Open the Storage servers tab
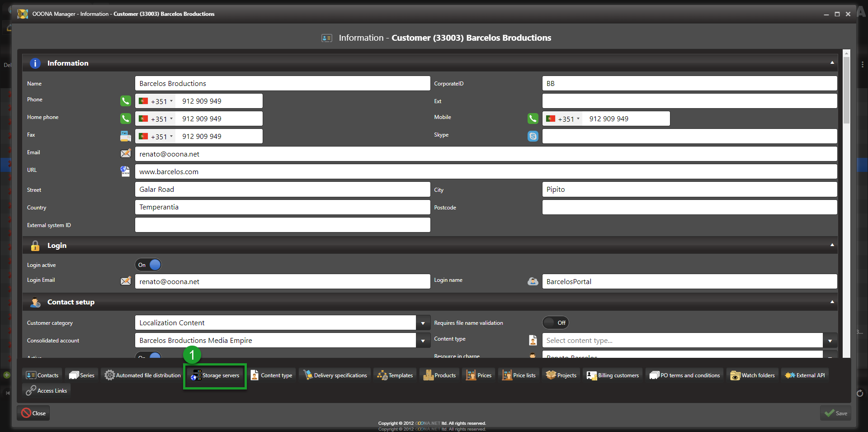This screenshot has width=868, height=432. [x=215, y=375]
